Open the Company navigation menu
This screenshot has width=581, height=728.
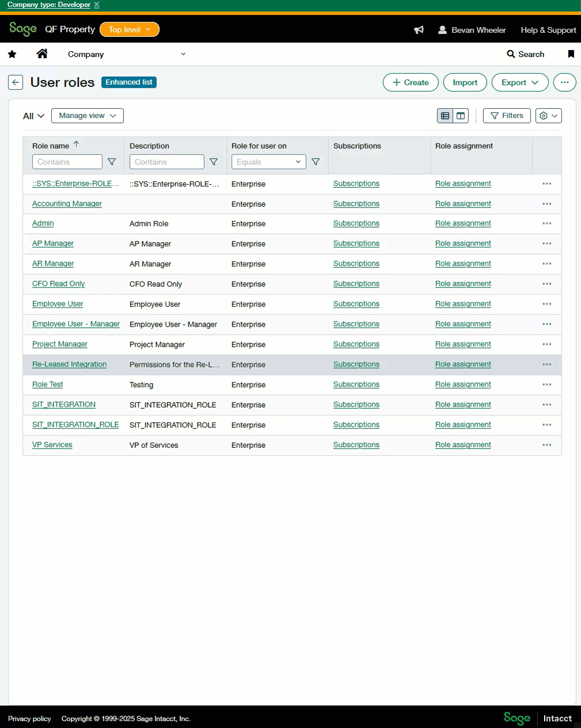(x=126, y=54)
